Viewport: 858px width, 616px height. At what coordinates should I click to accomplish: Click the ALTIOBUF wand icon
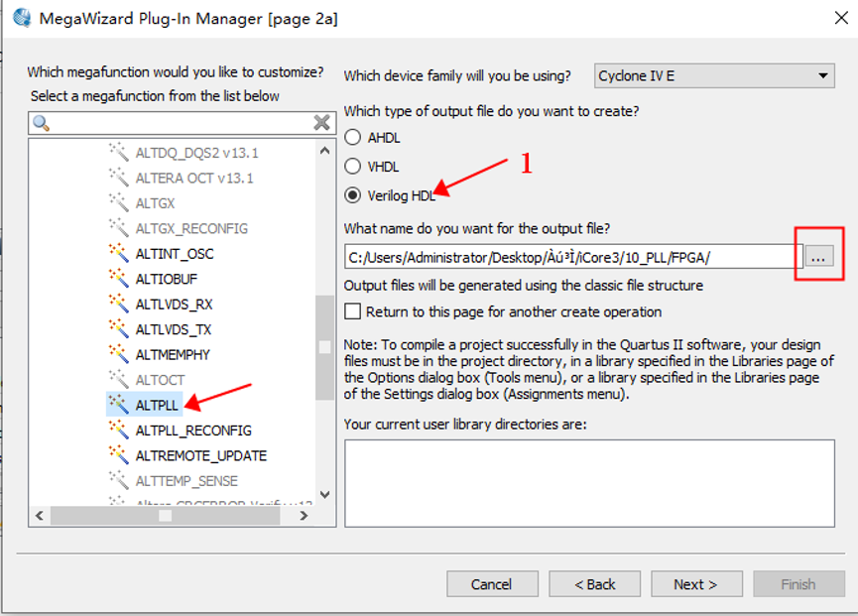[119, 279]
